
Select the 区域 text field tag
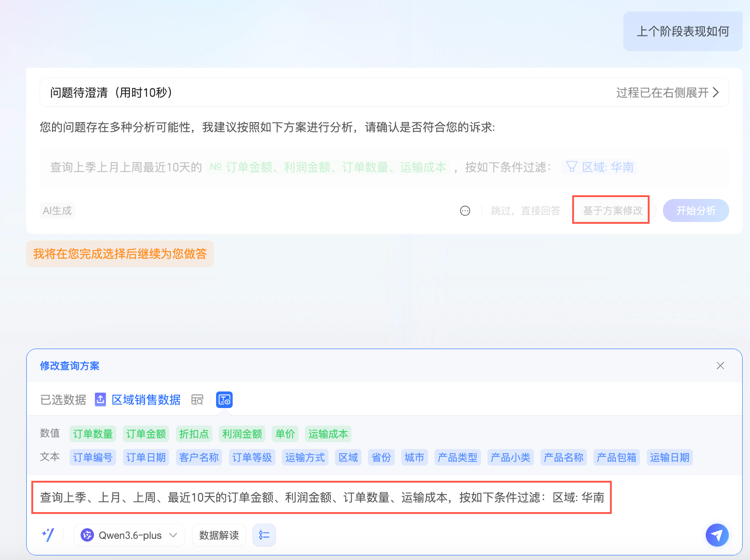pyautogui.click(x=348, y=457)
